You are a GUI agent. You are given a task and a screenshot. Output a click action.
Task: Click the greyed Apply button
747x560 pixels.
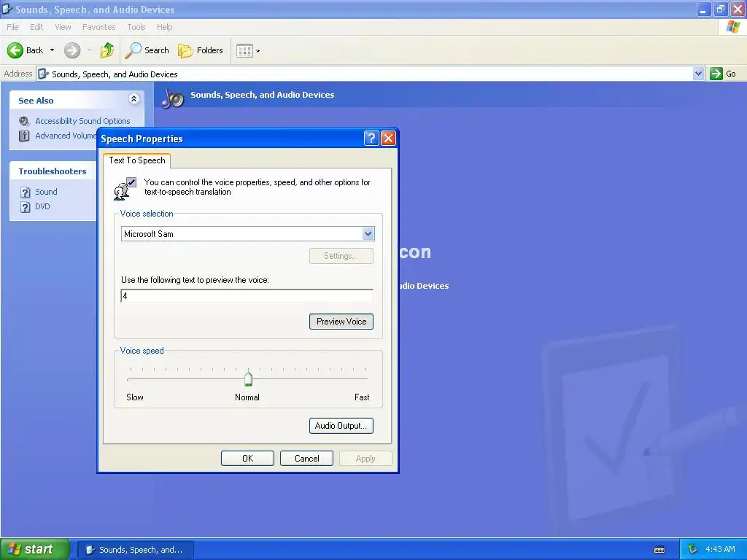pyautogui.click(x=365, y=459)
